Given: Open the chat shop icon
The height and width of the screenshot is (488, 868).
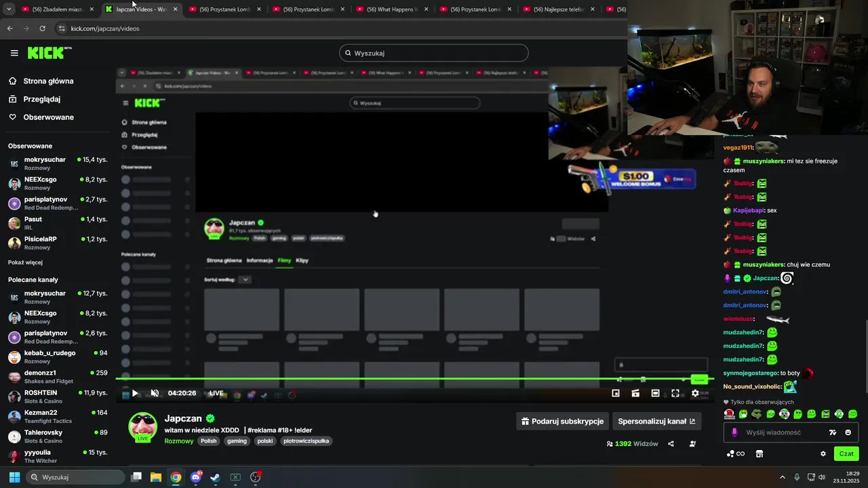Looking at the screenshot, I should click(759, 454).
